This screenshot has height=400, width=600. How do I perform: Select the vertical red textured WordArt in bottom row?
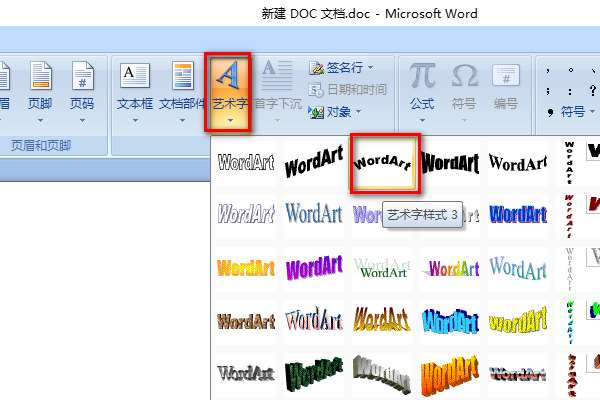[570, 375]
